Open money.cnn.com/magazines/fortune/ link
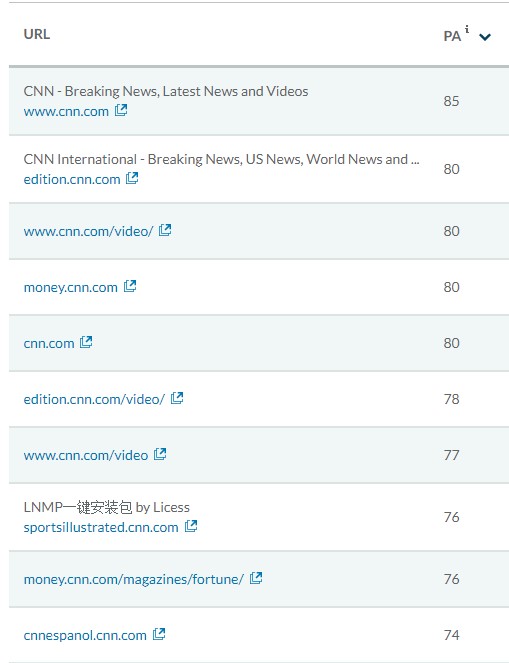The height and width of the screenshot is (663, 509). click(x=134, y=579)
